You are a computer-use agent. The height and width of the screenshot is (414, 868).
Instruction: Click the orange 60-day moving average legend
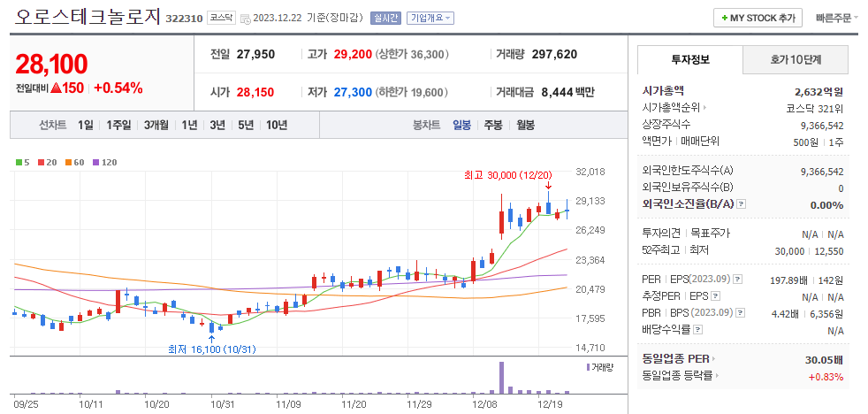tap(74, 163)
